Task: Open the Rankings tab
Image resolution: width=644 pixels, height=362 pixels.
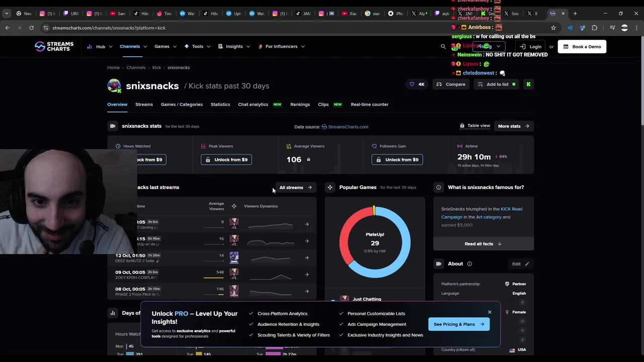Action: point(300,105)
